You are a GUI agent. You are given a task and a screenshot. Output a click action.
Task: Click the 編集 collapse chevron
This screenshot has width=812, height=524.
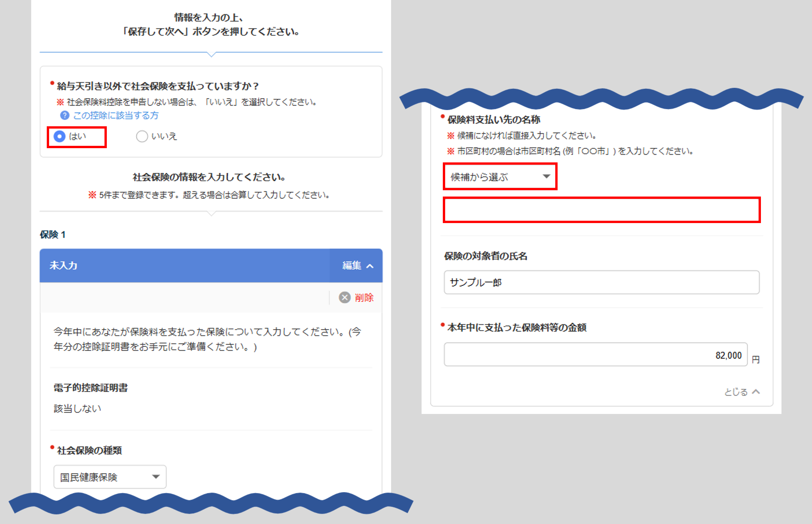[370, 266]
